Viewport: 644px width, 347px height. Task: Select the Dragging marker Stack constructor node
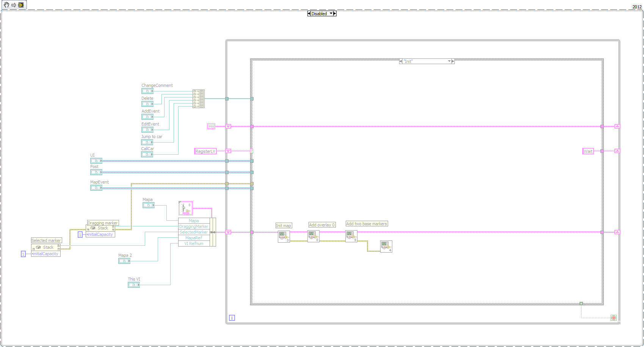(x=100, y=228)
